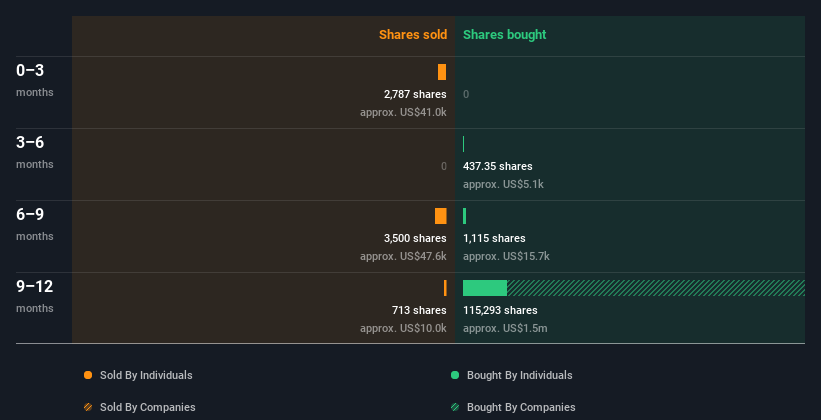Select the green 6–9 months bought bar
This screenshot has width=821, height=420.
click(464, 216)
